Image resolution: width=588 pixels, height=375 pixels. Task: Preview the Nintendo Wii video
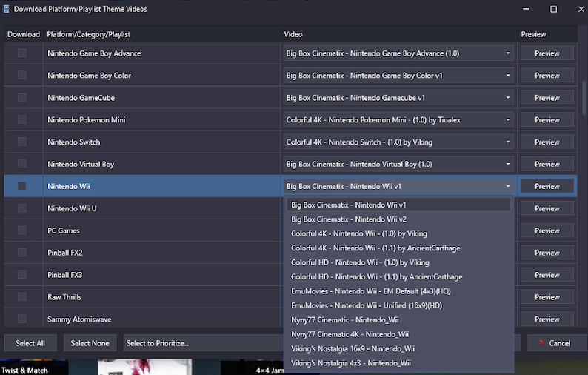tap(547, 186)
